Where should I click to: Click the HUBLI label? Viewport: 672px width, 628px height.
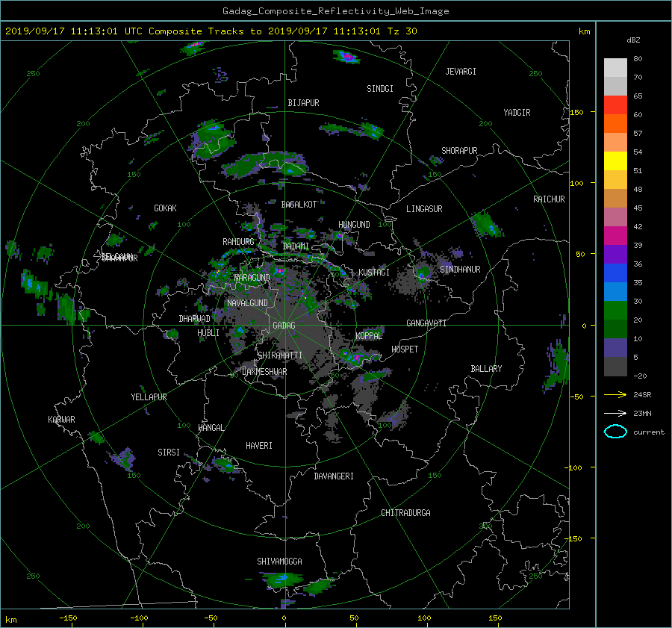(x=208, y=333)
